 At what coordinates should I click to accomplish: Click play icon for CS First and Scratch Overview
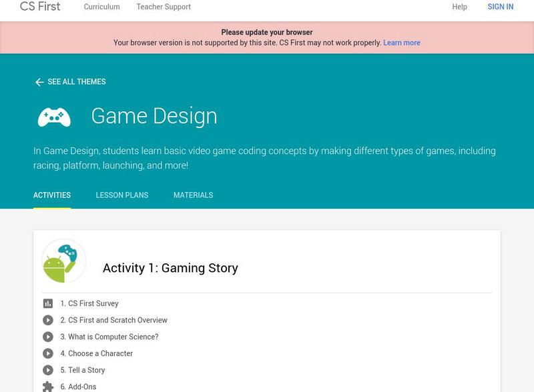(48, 320)
